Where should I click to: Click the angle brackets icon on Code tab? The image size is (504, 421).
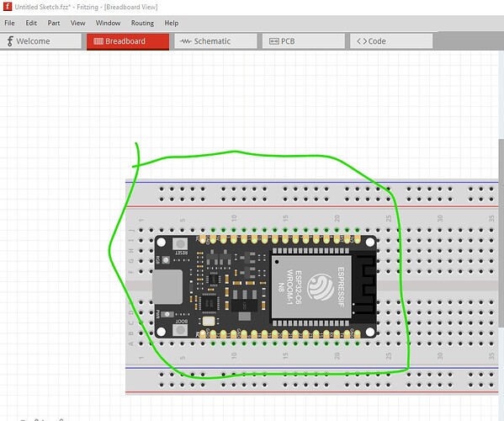point(361,41)
